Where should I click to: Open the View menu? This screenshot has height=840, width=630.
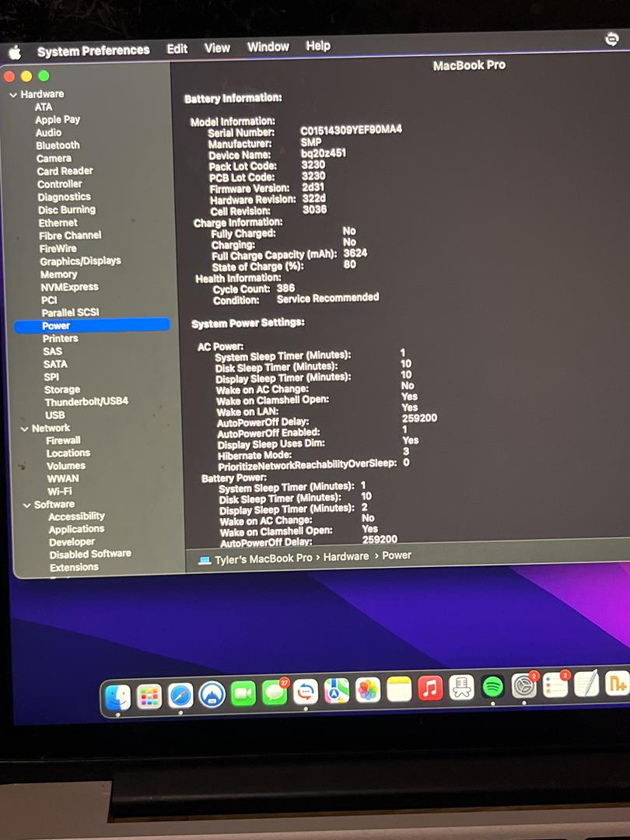click(x=217, y=47)
